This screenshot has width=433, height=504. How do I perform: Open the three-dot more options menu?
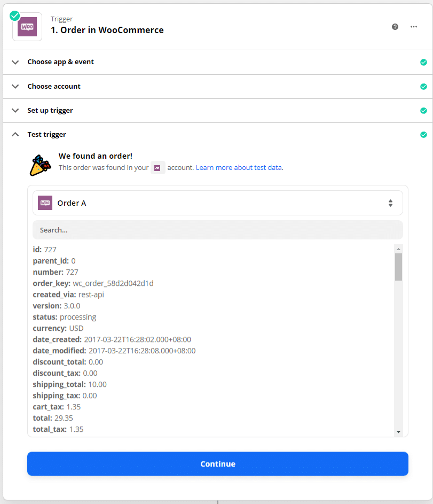click(x=414, y=27)
